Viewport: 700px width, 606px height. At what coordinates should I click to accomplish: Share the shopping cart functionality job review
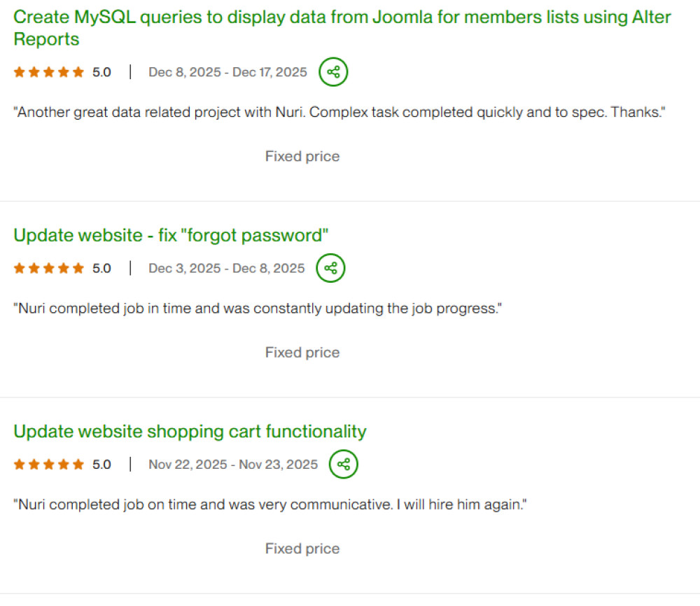tap(344, 464)
